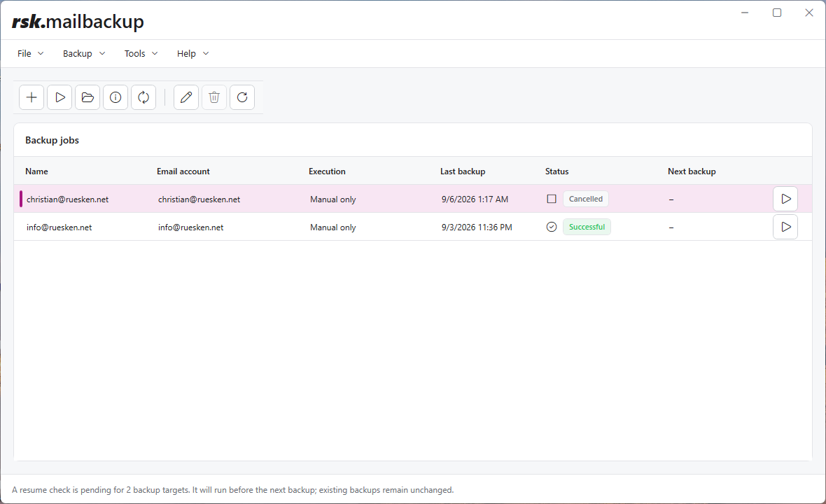Screen dimensions: 826x504
Task: Click the Next backup column header
Action: [692, 171]
